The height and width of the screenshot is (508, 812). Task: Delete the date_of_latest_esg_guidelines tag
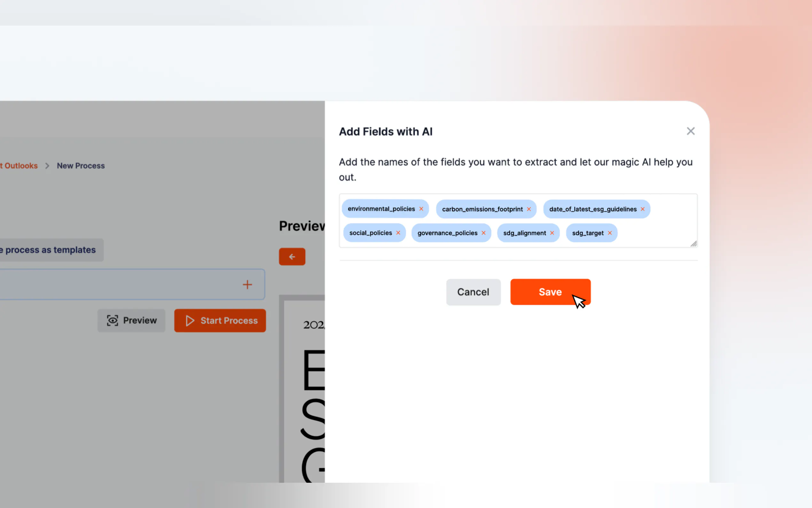coord(643,209)
